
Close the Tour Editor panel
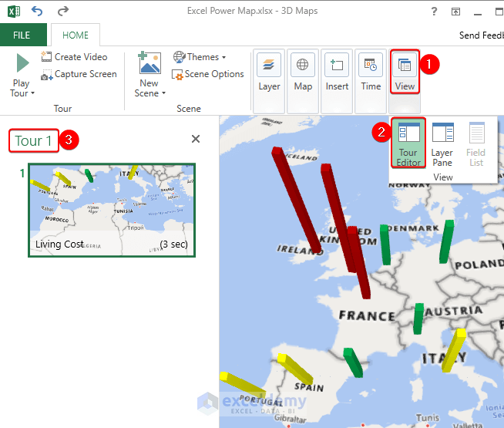[x=196, y=139]
